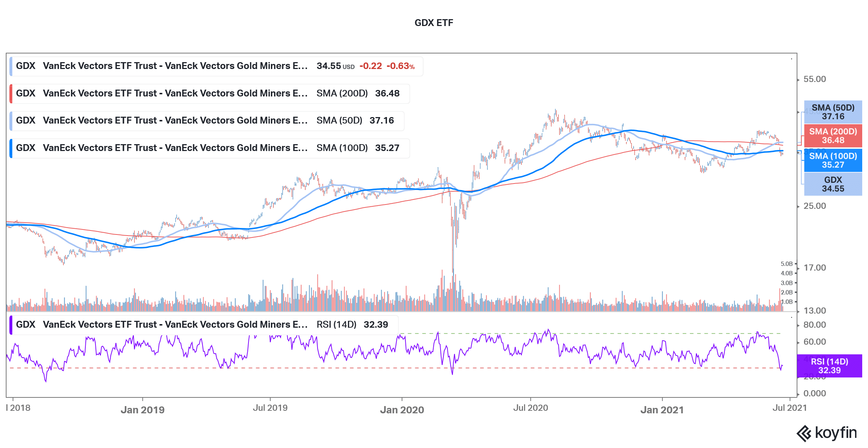Click the 25.00 price axis label
The height and width of the screenshot is (448, 868).
(814, 206)
